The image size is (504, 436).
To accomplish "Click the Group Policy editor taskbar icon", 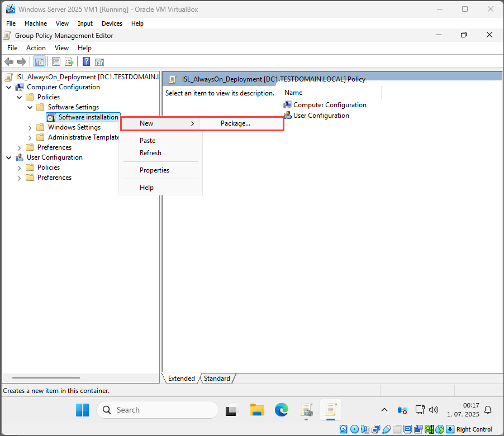I will pos(331,410).
